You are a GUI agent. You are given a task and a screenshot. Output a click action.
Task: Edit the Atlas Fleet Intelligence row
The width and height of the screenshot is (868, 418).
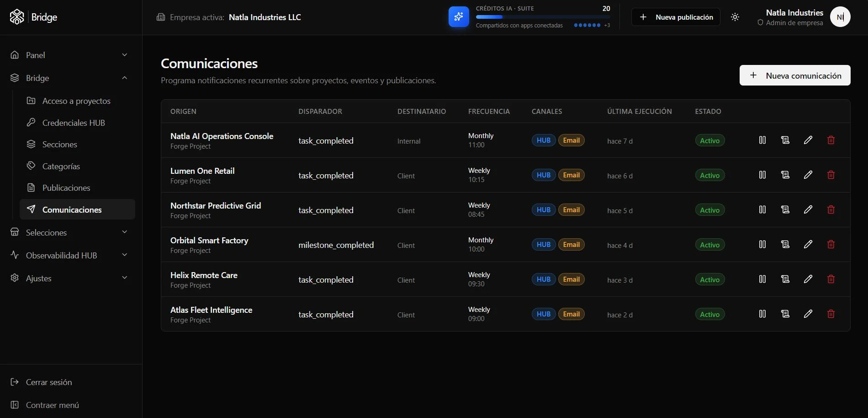[x=808, y=314]
